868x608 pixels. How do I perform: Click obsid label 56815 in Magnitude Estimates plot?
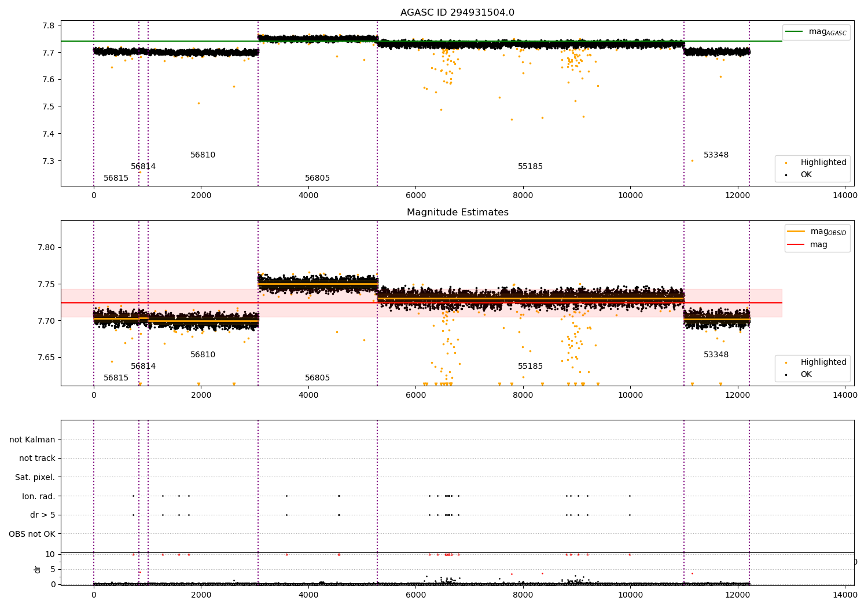116,378
